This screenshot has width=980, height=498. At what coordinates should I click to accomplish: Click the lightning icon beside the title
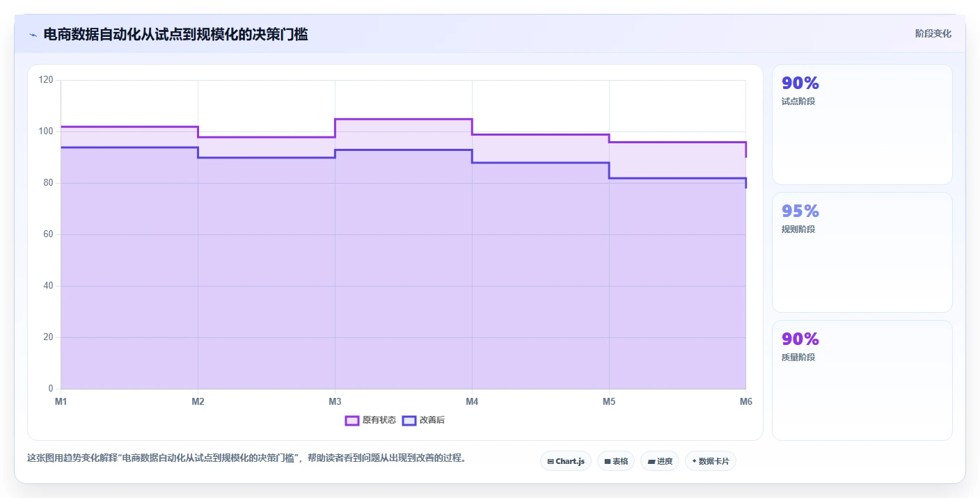click(x=33, y=35)
